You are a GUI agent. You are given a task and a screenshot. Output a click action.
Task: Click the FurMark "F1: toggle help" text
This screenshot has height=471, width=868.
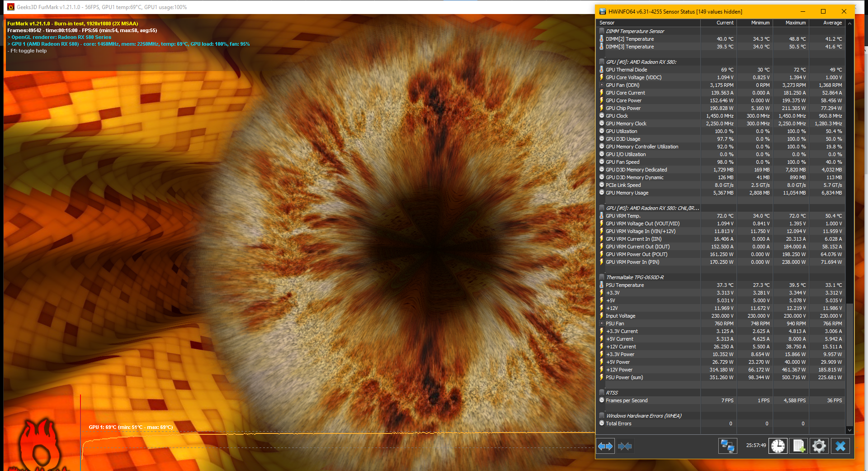27,51
